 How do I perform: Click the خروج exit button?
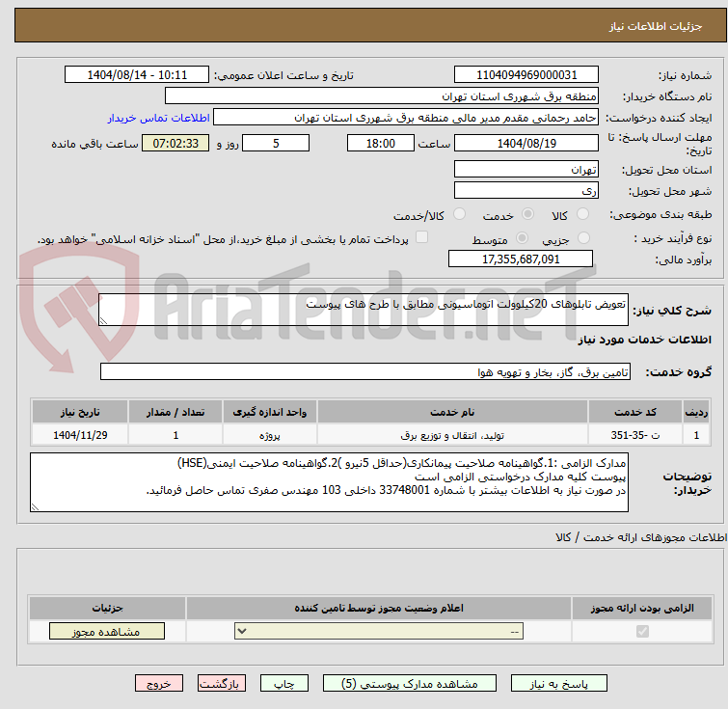159,684
